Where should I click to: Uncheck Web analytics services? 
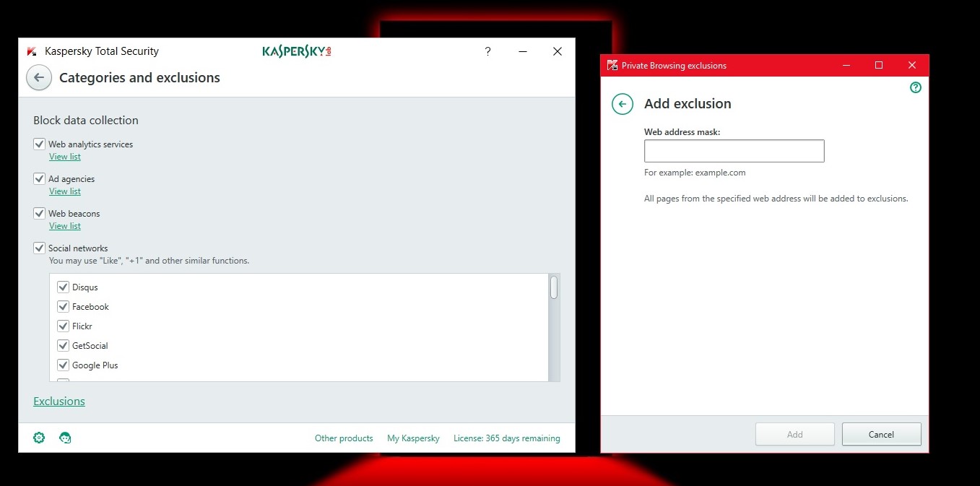40,144
